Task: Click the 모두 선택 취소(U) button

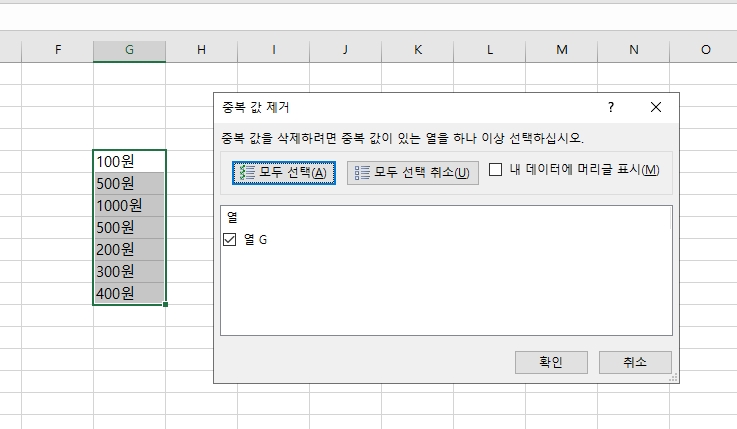Action: click(x=413, y=173)
